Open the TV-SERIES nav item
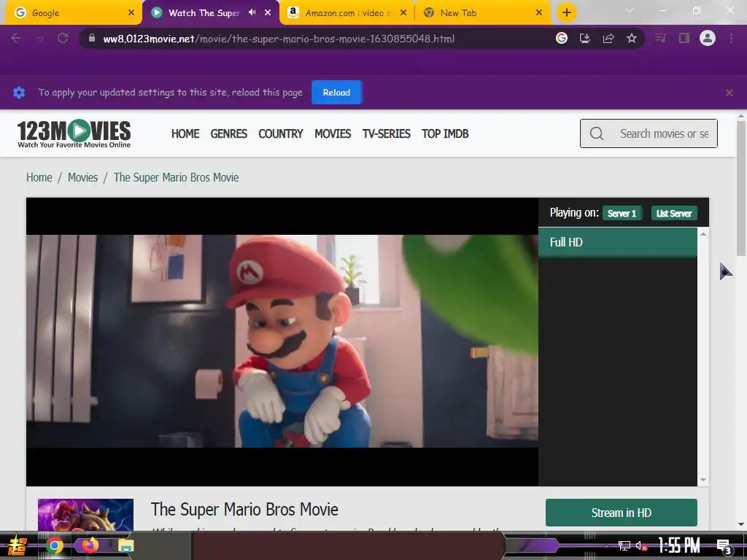This screenshot has width=747, height=560. pyautogui.click(x=387, y=134)
